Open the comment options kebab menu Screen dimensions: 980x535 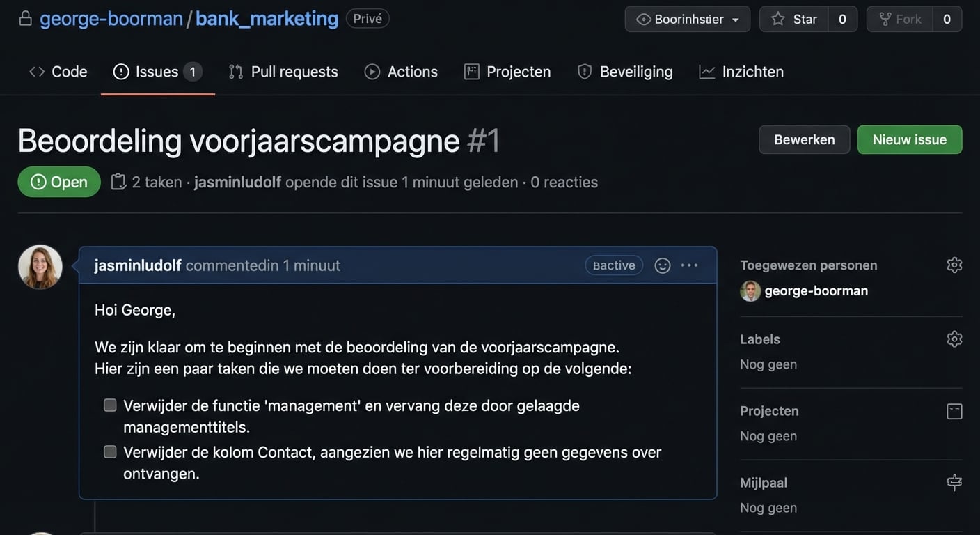[688, 265]
